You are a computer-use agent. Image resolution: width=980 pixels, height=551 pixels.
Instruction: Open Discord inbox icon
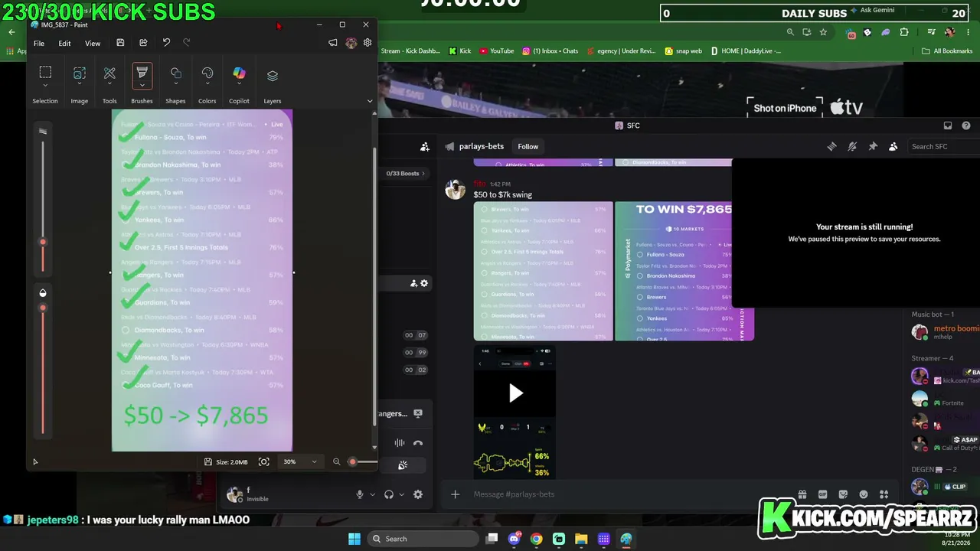tap(948, 126)
